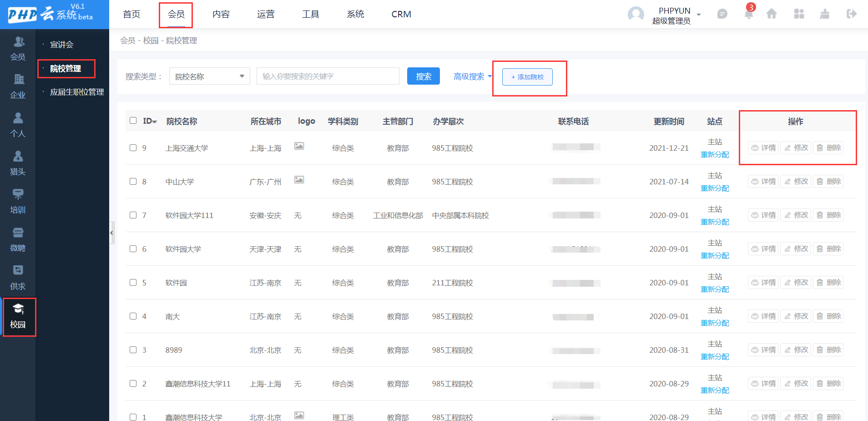The image size is (868, 421).
Task: Click the 添加院校 button
Action: click(x=527, y=77)
